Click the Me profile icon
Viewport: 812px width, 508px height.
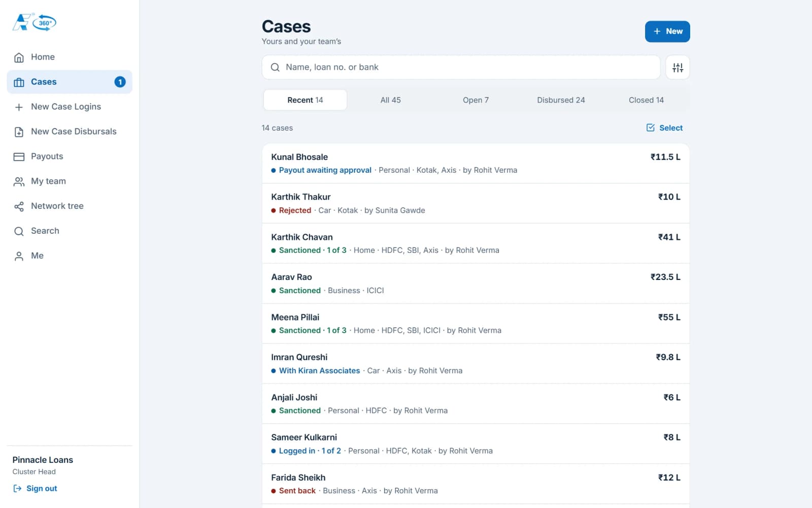click(19, 257)
